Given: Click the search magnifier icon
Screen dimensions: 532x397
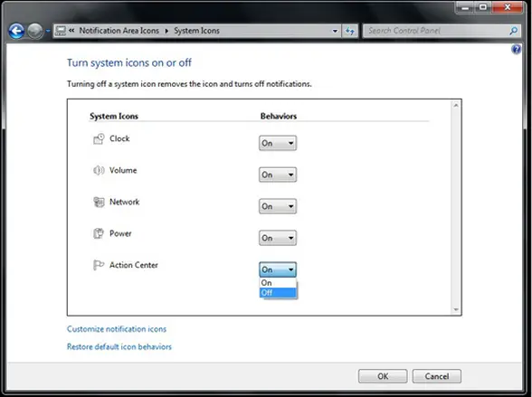Looking at the screenshot, I should pyautogui.click(x=513, y=31).
